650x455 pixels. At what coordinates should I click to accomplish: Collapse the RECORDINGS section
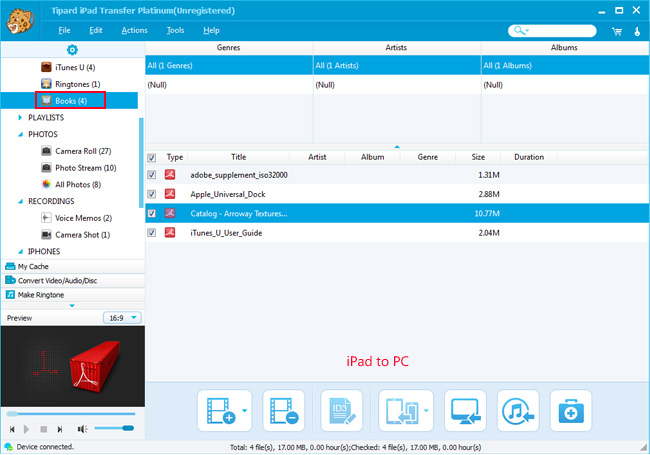point(20,201)
